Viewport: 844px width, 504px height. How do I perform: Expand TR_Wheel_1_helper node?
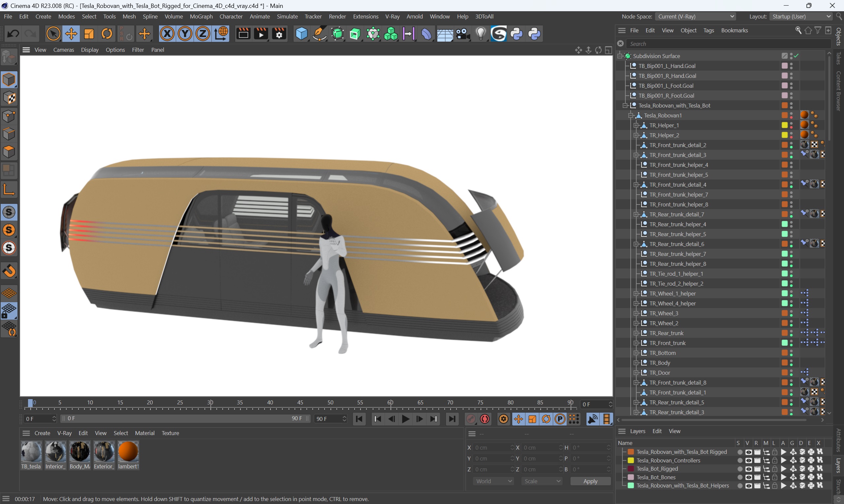pyautogui.click(x=636, y=294)
